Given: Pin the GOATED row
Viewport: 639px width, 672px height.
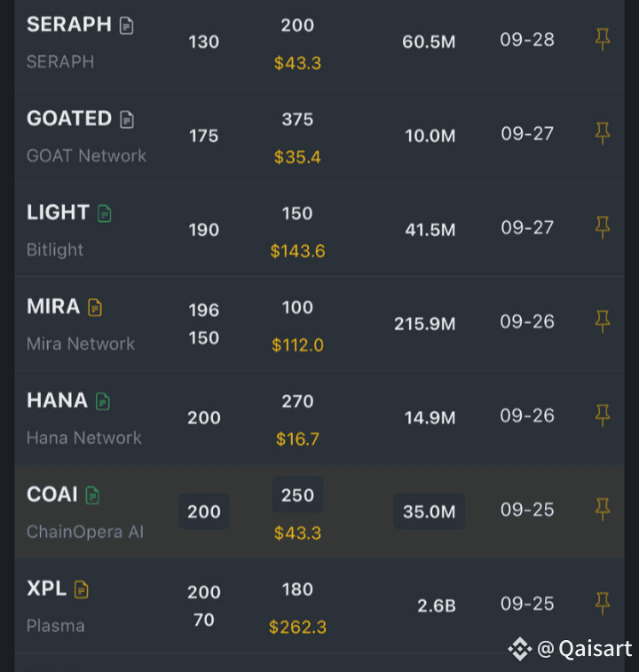Looking at the screenshot, I should pos(603,133).
